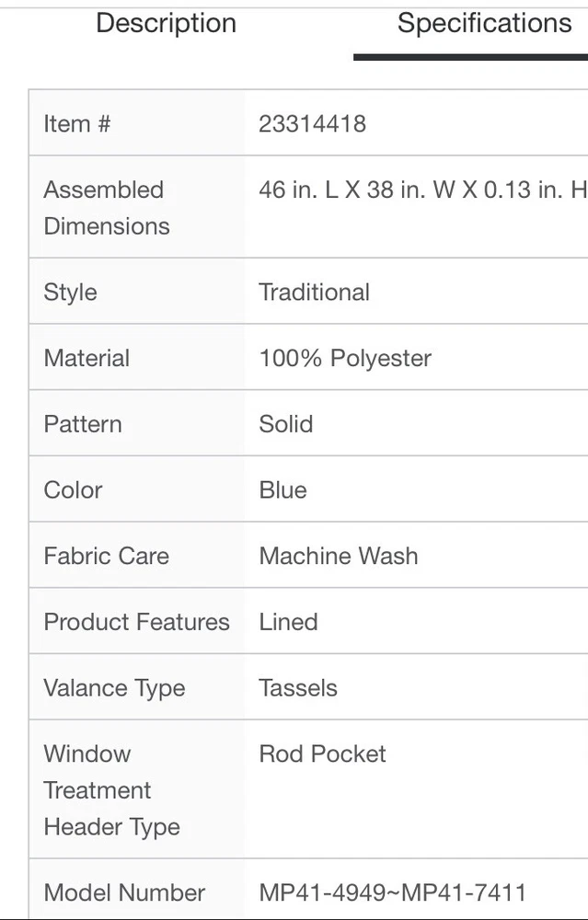
Task: Click the item number 23314418
Action: pos(312,123)
